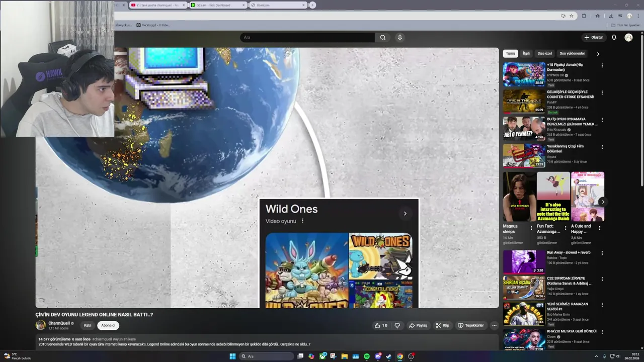Activate voice search microphone icon
Image resolution: width=644 pixels, height=362 pixels.
(x=399, y=37)
